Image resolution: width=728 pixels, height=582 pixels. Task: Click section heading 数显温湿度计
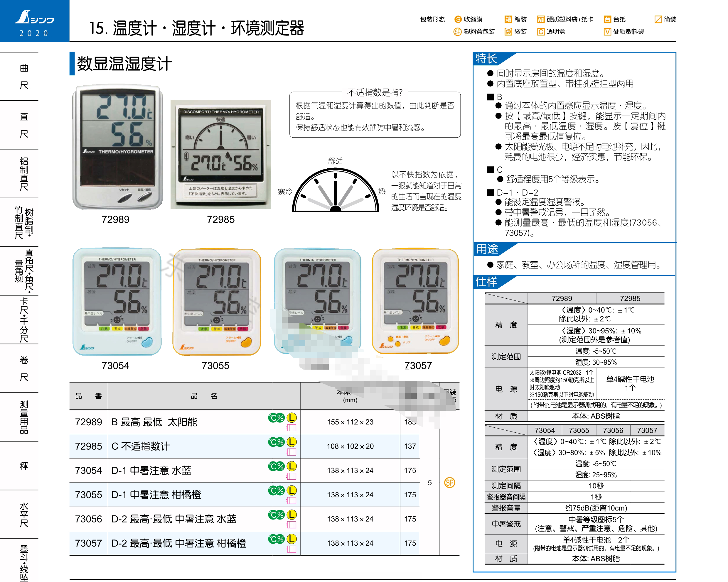pos(124,63)
